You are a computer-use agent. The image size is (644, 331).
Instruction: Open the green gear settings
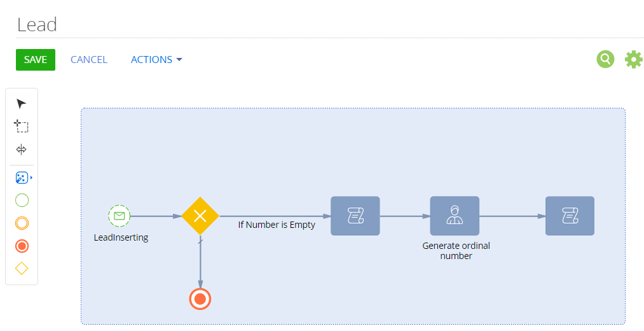point(634,60)
